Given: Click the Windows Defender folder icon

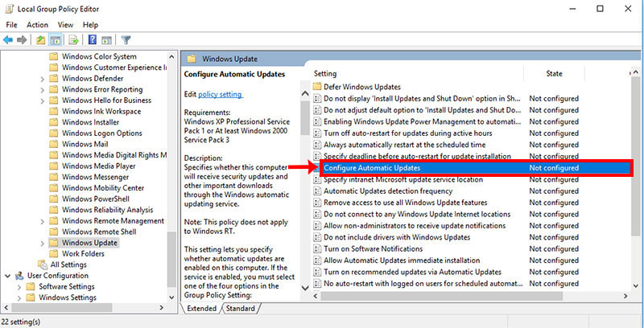Looking at the screenshot, I should pos(53,78).
